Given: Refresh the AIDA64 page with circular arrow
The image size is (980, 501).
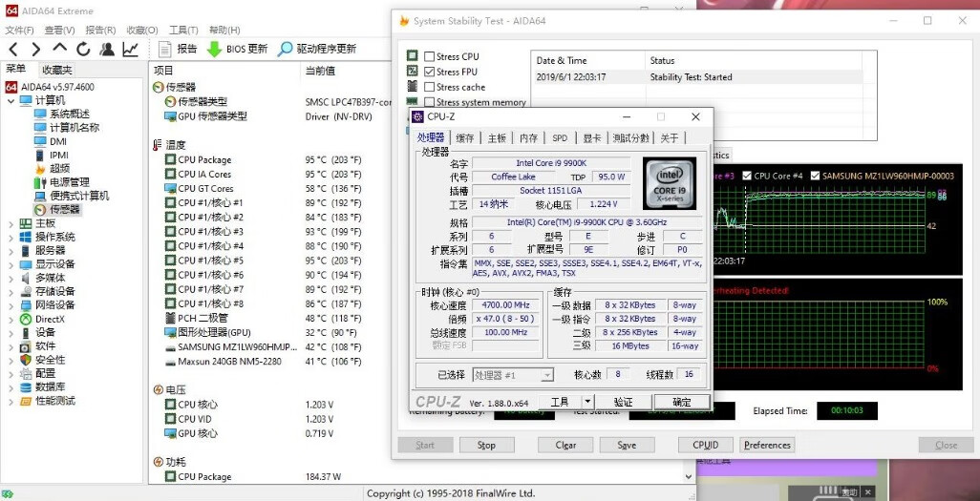Looking at the screenshot, I should pos(83,50).
